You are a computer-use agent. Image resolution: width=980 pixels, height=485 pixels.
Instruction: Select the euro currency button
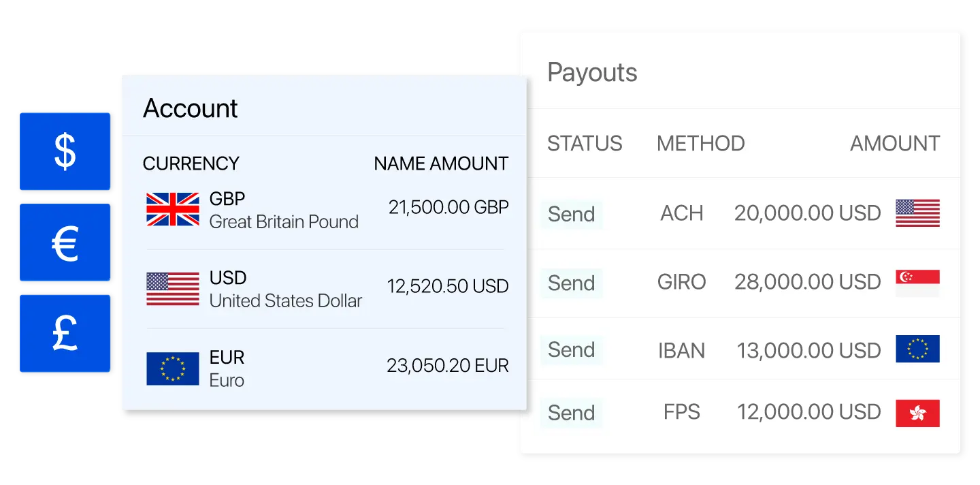click(x=65, y=242)
